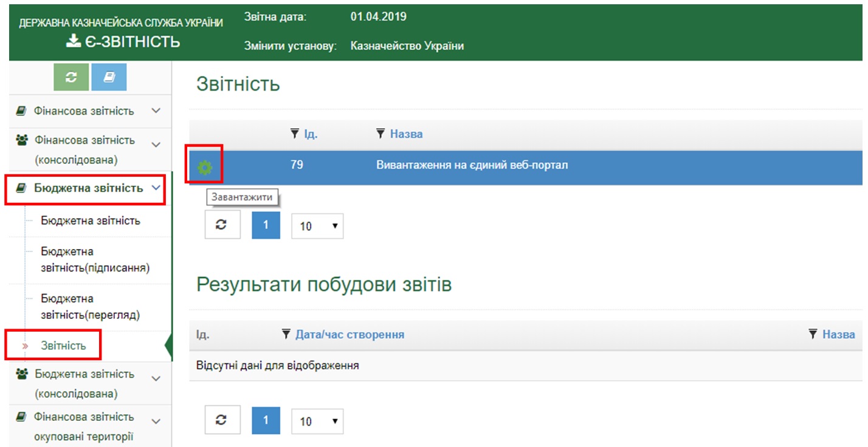This screenshot has width=868, height=447.
Task: Expand Фінансова звітність (консолідована) section
Action: [156, 145]
